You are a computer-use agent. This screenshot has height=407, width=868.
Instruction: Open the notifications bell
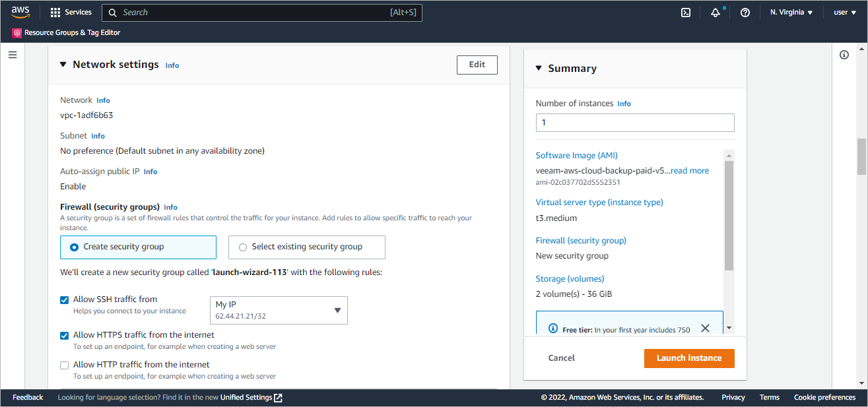(716, 13)
